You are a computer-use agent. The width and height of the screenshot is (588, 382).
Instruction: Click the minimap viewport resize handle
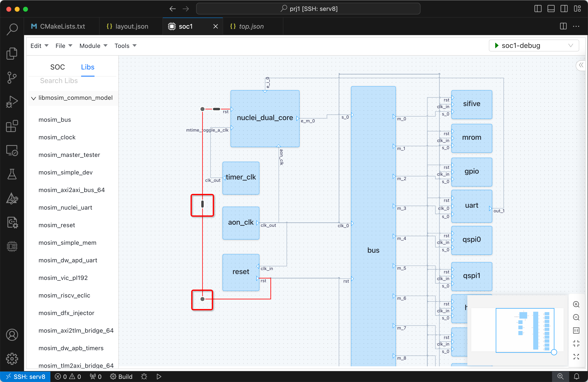[554, 352]
